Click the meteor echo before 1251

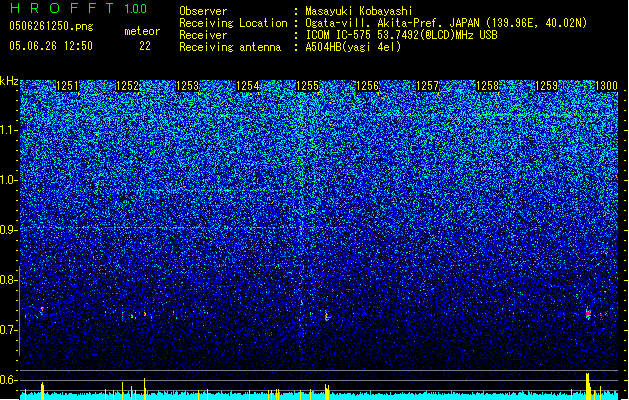pos(42,310)
